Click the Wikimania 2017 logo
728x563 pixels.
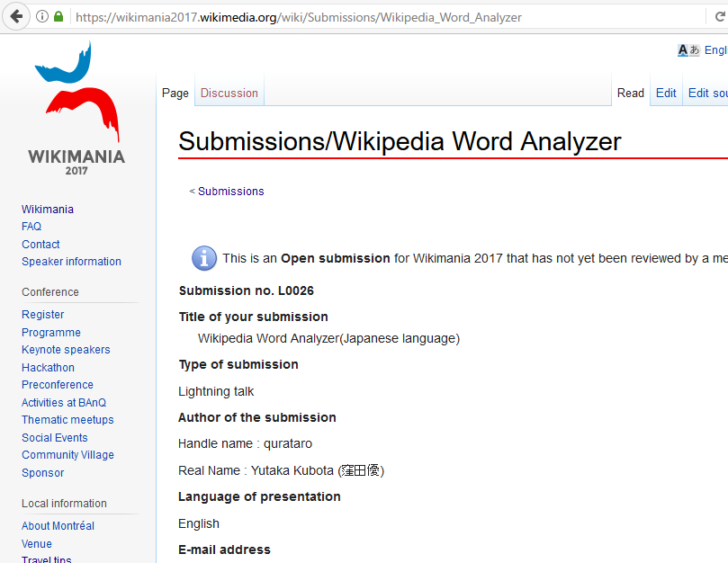(x=76, y=109)
